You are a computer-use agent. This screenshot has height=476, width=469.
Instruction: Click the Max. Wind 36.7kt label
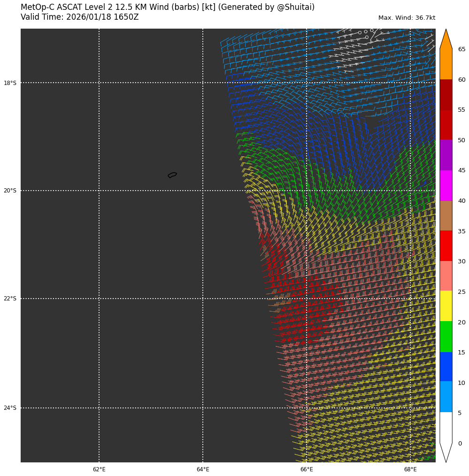[407, 18]
